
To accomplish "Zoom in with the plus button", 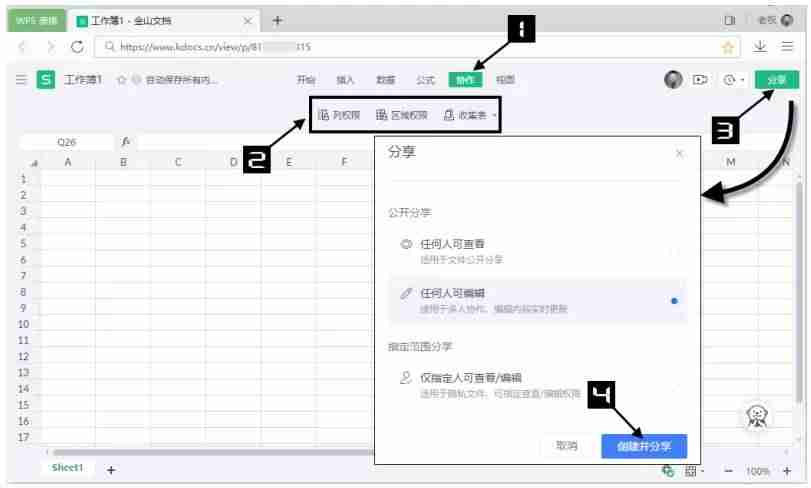I will [787, 471].
